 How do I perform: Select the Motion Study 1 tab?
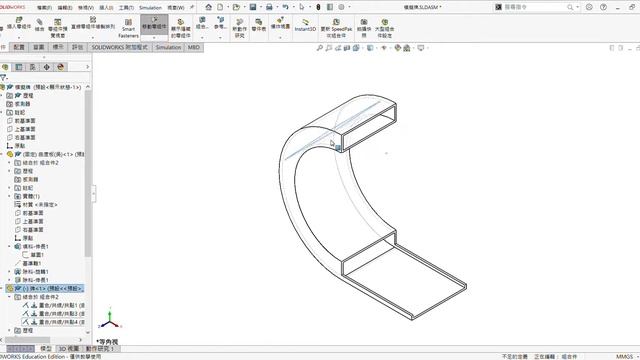click(x=100, y=349)
